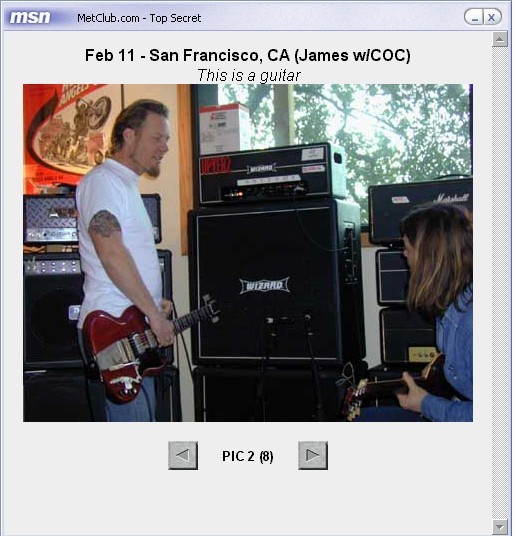Screen dimensions: 516x536
Task: Click the MetClub.com - Top Secret window title
Action: pos(139,18)
